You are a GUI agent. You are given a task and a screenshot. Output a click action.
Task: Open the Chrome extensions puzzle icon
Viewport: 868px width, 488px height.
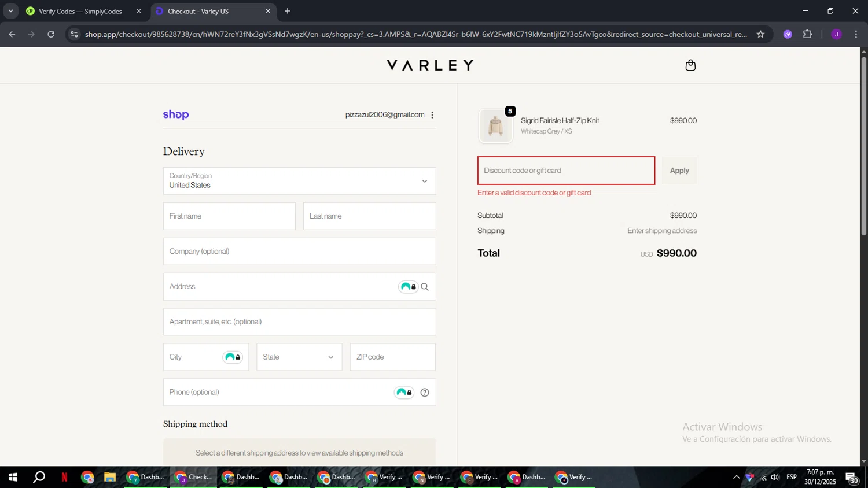tap(808, 34)
